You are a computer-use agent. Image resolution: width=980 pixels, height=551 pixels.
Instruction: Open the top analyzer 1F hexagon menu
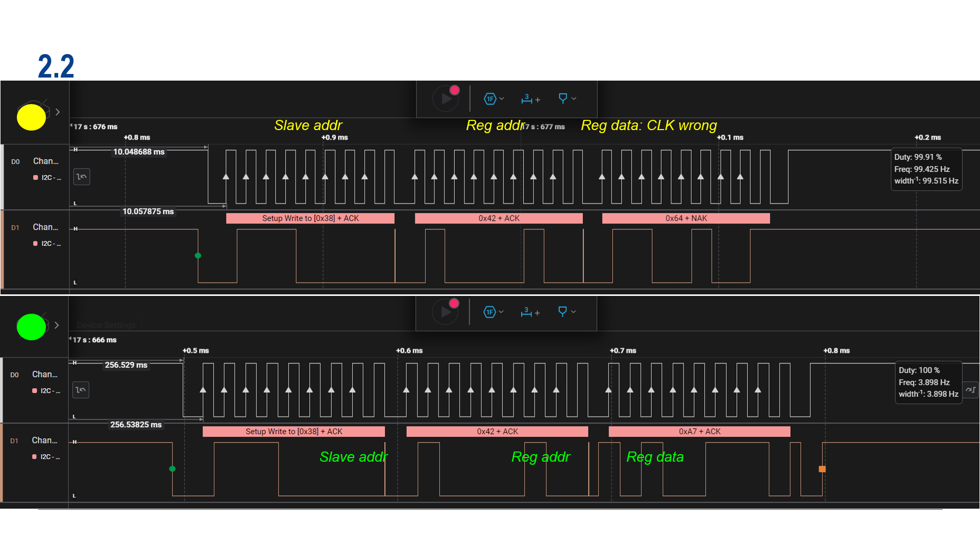(x=491, y=98)
